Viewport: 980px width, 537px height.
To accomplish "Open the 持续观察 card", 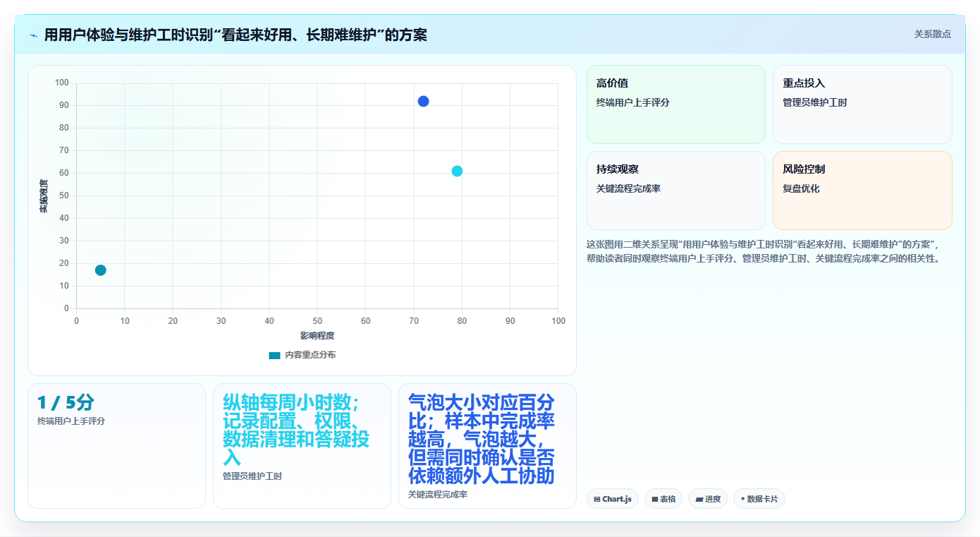I will [675, 191].
